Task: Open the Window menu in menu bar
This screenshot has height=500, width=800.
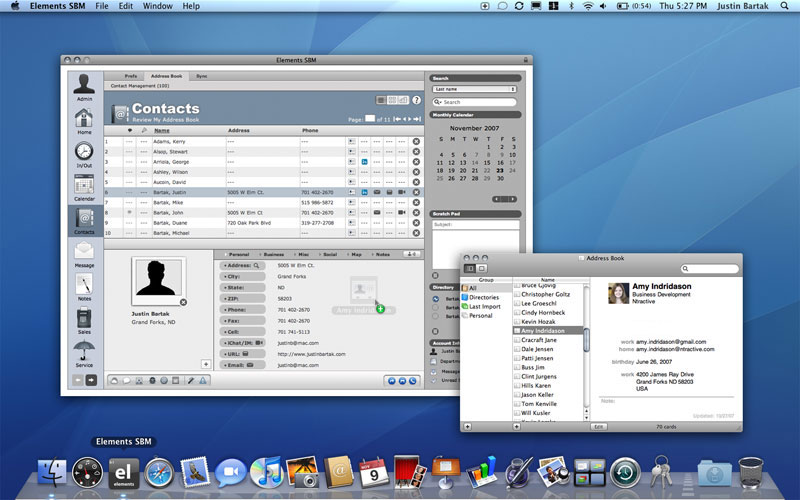Action: click(x=157, y=6)
